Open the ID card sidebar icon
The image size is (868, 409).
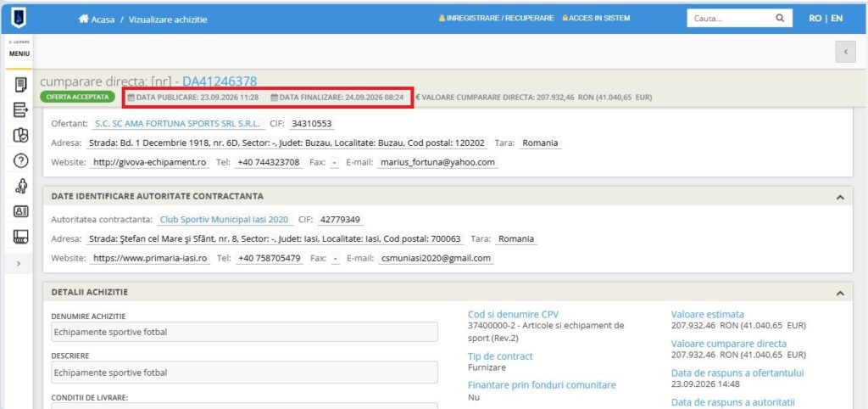[20, 211]
